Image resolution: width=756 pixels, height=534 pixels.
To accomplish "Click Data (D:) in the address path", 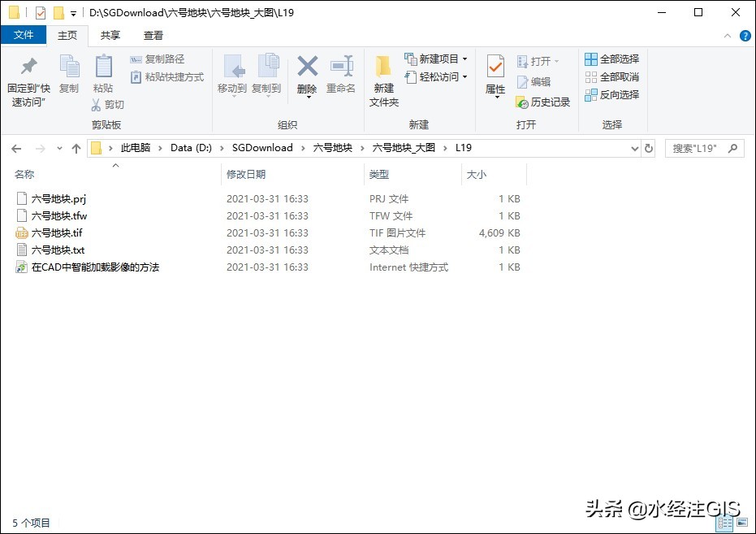I will pos(192,148).
